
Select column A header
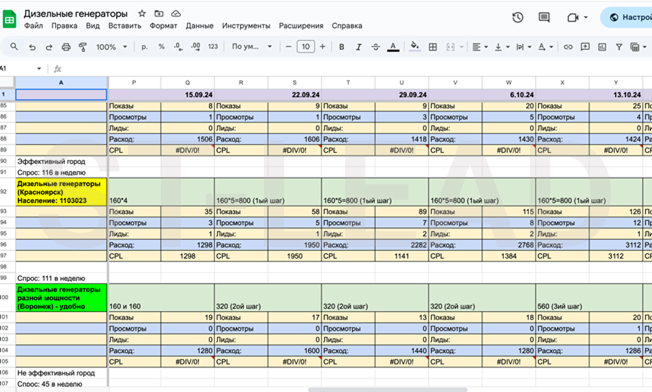[61, 83]
